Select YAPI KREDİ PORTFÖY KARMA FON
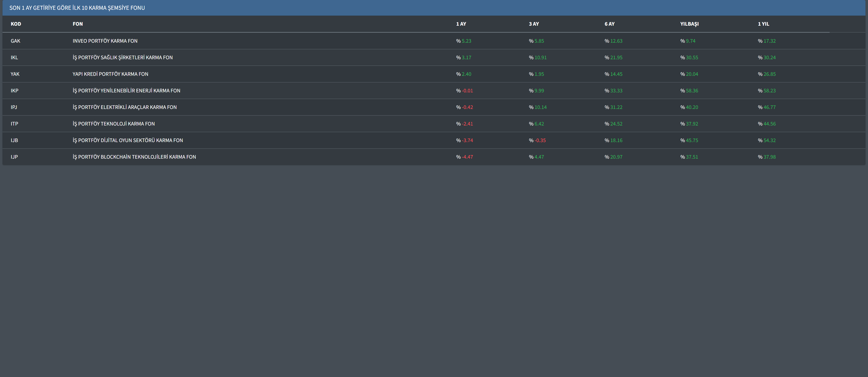 click(x=110, y=74)
